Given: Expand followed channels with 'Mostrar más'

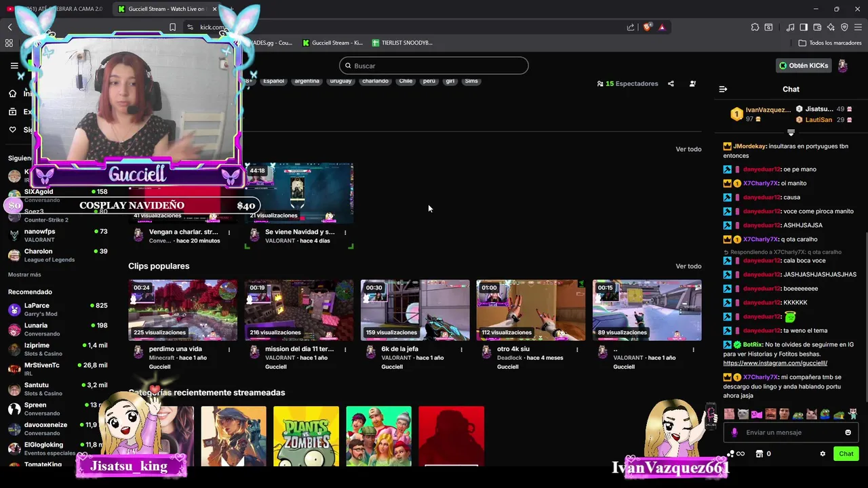Looking at the screenshot, I should click(24, 274).
